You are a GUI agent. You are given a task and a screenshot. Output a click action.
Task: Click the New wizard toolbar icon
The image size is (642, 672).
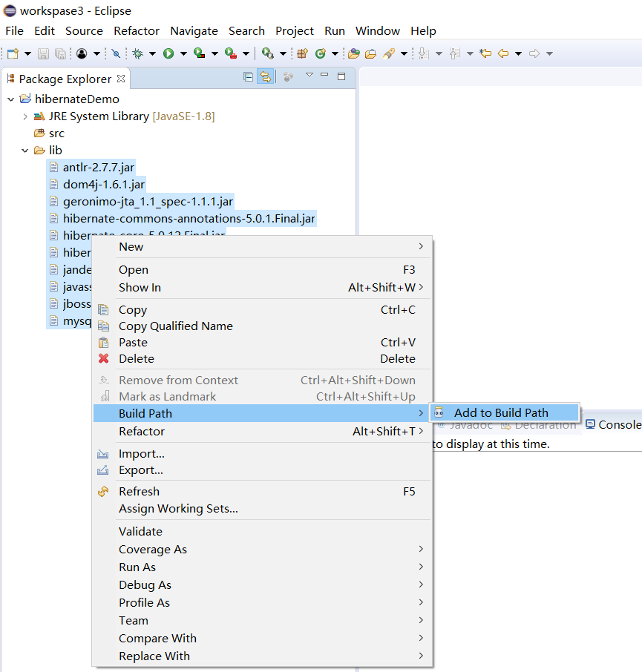point(13,53)
